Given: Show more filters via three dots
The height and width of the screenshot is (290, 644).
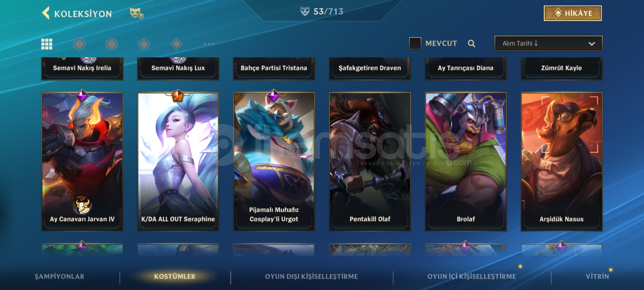Looking at the screenshot, I should pyautogui.click(x=209, y=44).
